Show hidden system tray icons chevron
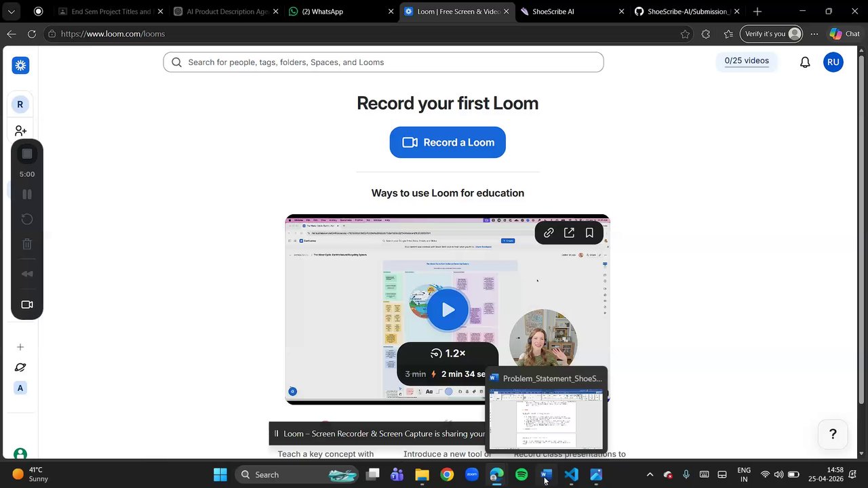 [x=650, y=474]
